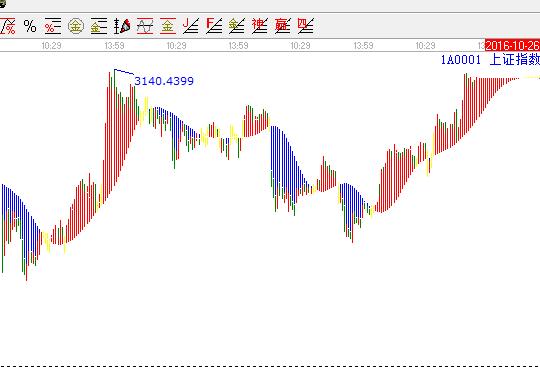Choose the 金 between red lines tool

(168, 26)
